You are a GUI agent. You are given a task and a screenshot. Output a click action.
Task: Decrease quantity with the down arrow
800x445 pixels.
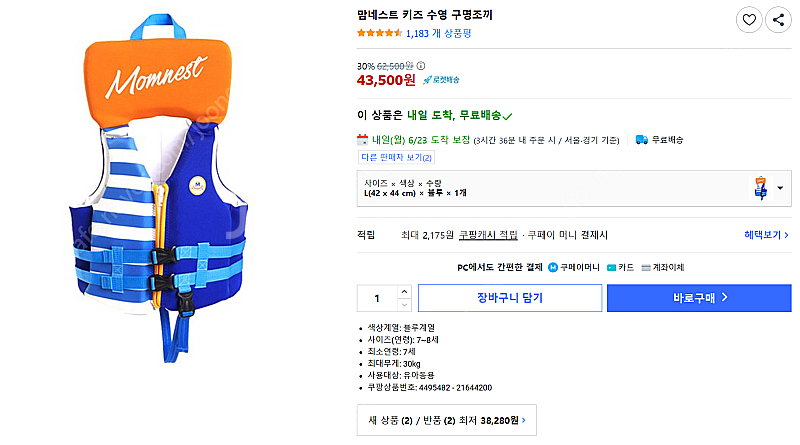click(404, 303)
